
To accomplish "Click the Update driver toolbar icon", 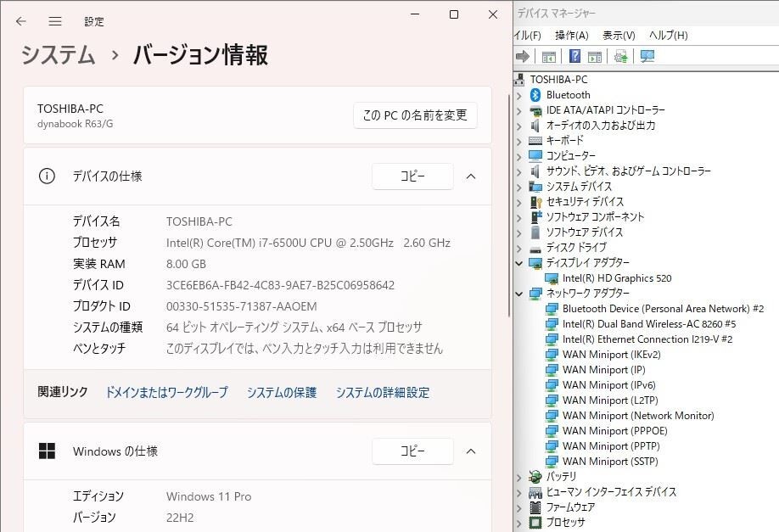I will click(620, 57).
